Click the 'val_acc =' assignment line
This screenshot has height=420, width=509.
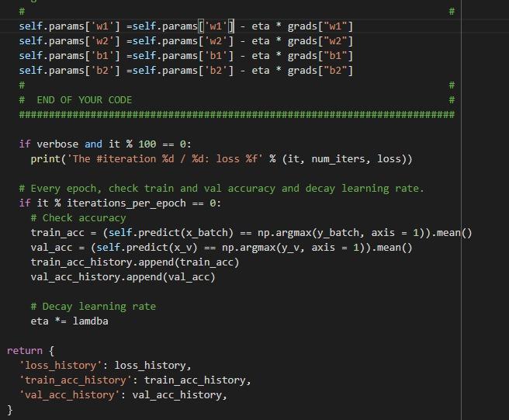(x=221, y=248)
